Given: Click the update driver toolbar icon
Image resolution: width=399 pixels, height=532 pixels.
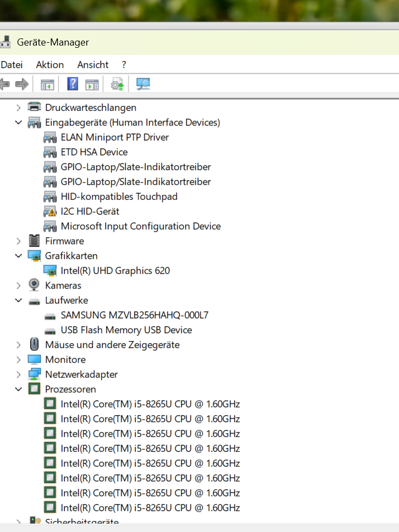Looking at the screenshot, I should [x=118, y=84].
